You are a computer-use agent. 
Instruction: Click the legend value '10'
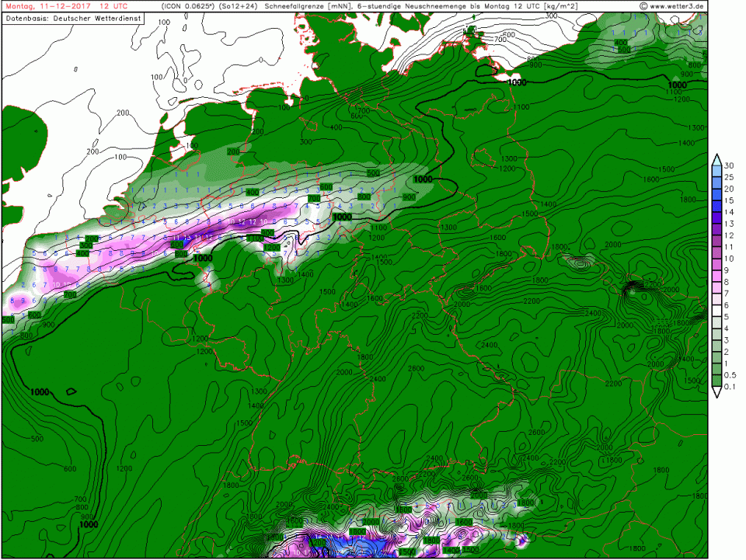[x=729, y=259]
